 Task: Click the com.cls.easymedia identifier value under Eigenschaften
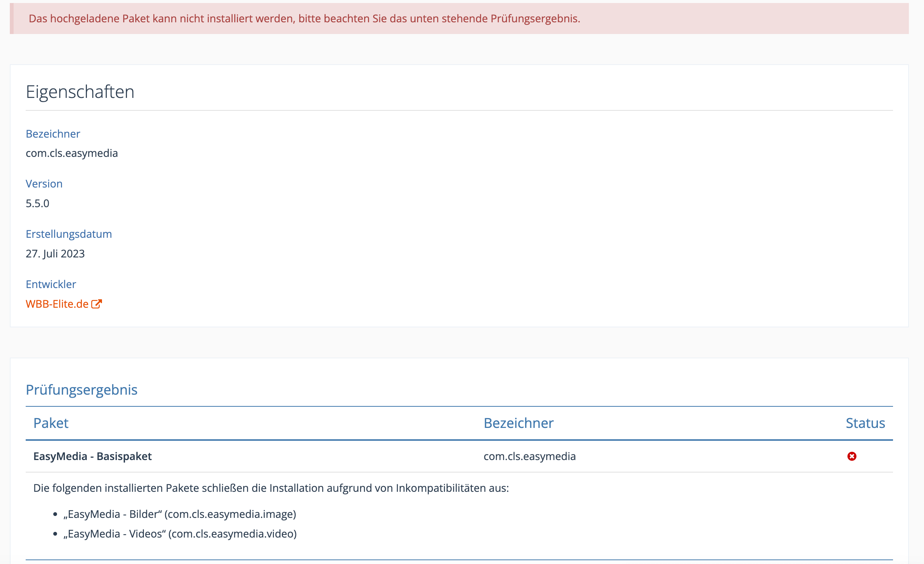pos(72,153)
